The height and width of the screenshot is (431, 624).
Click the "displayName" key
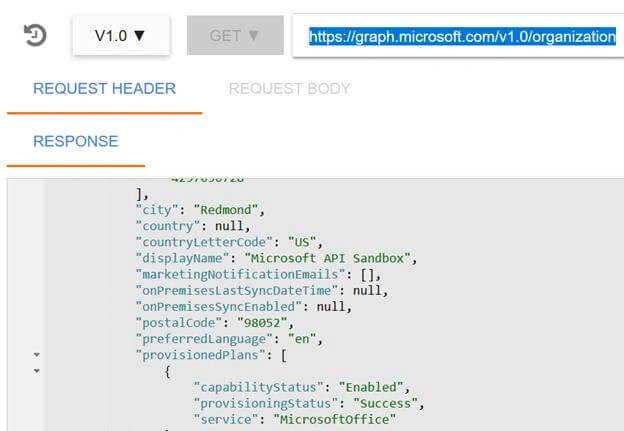pos(183,258)
